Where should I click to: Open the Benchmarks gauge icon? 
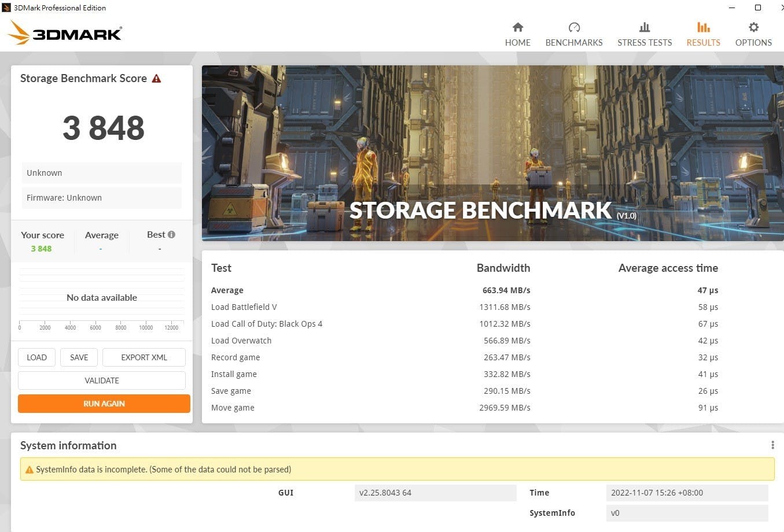[574, 27]
